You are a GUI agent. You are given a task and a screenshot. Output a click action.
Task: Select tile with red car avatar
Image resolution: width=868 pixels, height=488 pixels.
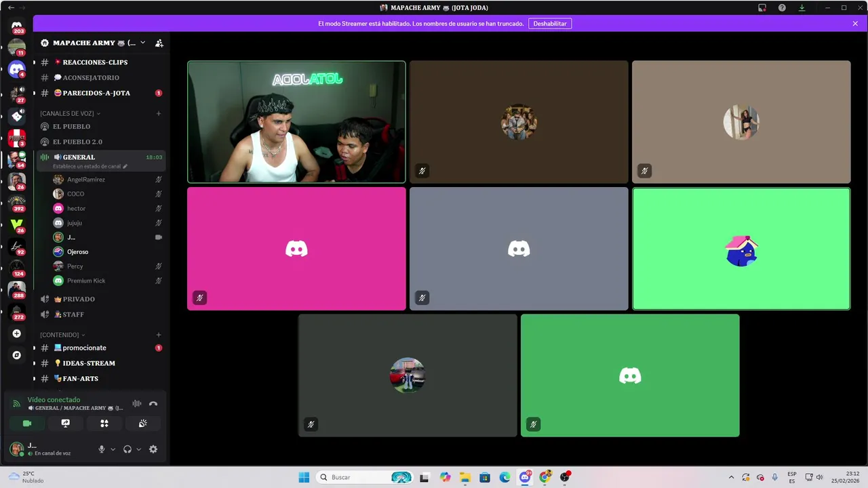click(x=408, y=375)
